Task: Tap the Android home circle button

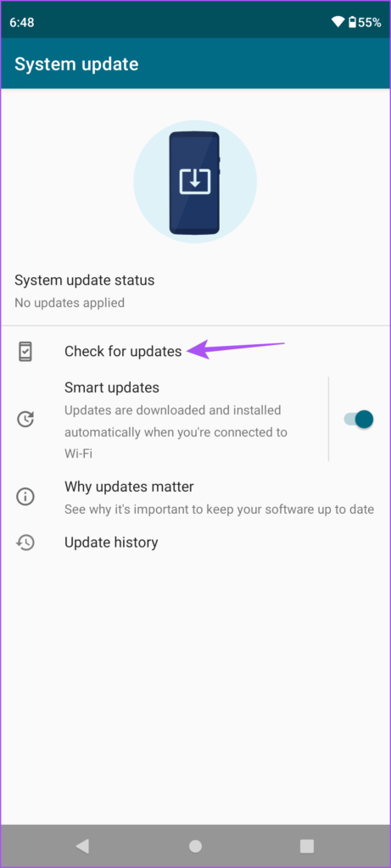Action: pos(195,845)
